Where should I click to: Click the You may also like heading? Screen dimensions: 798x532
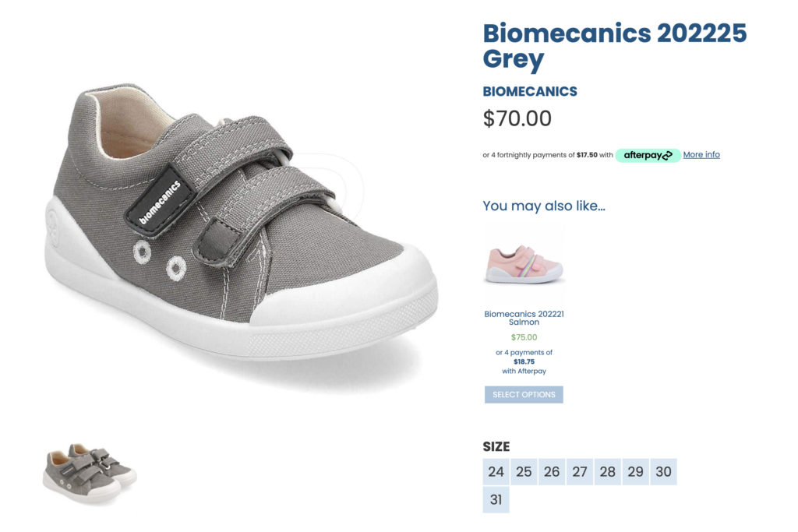click(544, 206)
